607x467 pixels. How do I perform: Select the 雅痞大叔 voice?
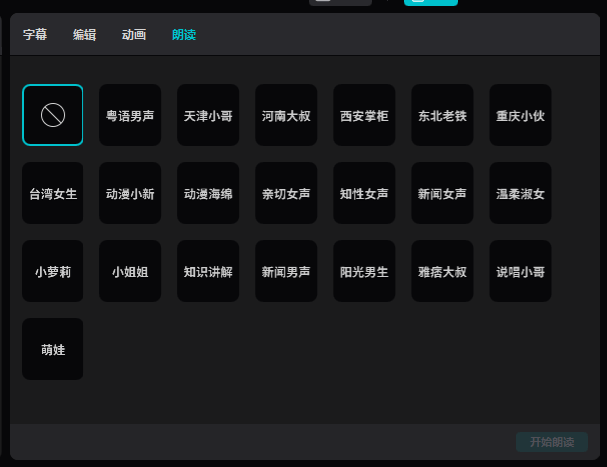(x=442, y=271)
